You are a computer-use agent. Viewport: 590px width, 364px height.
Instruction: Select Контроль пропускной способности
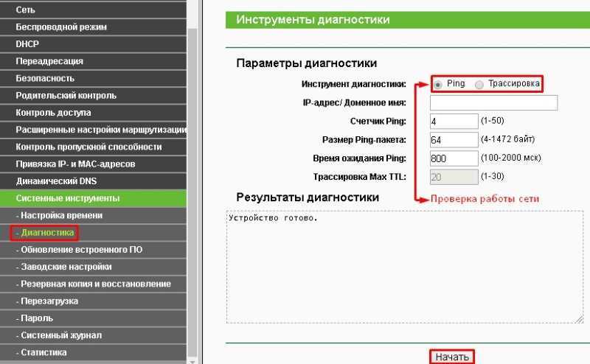pyautogui.click(x=93, y=147)
